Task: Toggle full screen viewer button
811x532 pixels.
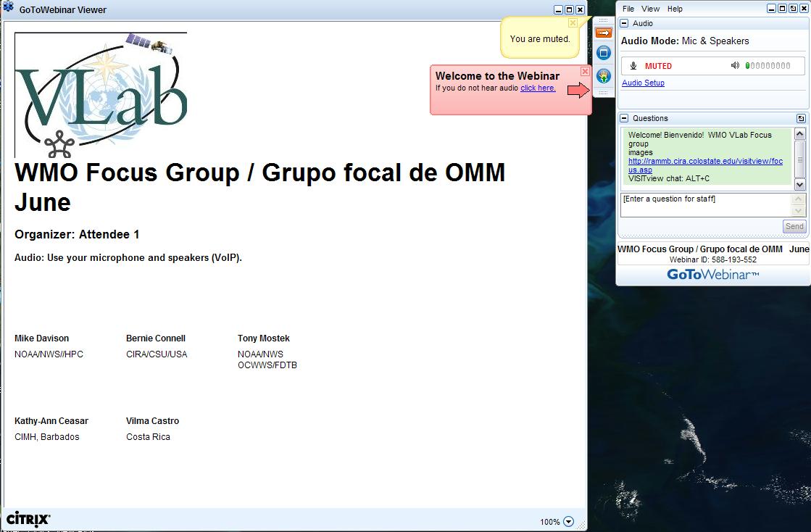Action: (x=604, y=53)
